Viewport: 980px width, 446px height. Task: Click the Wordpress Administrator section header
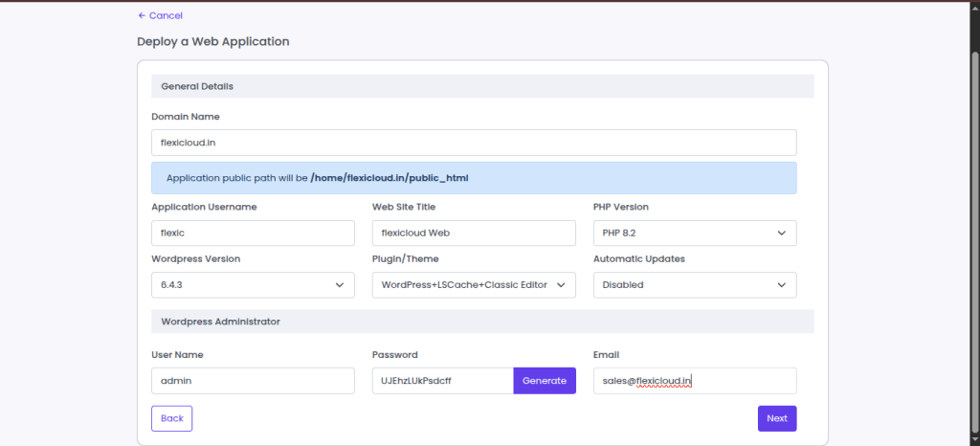(x=482, y=322)
